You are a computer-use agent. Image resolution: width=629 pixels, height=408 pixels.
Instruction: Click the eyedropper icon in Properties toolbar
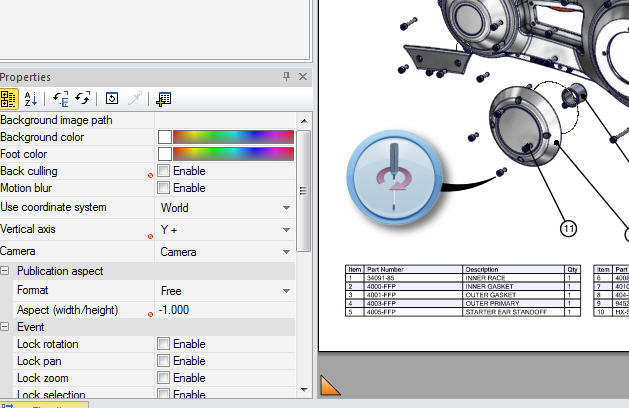(x=136, y=98)
